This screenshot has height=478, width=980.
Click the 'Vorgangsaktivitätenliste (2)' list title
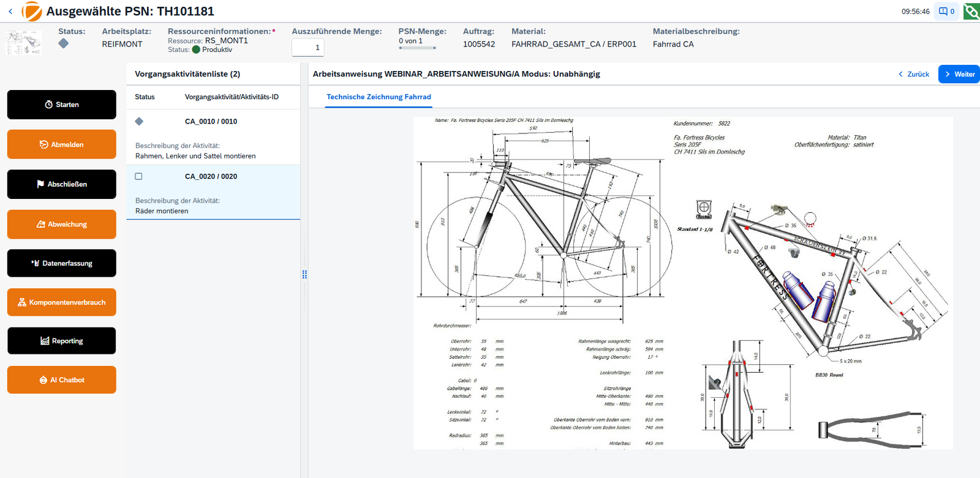pos(187,74)
